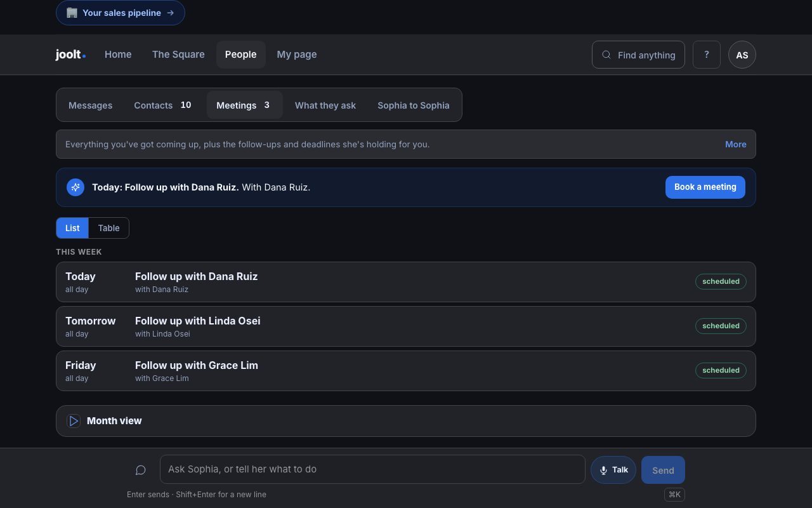Click the microphone icon in Talk button
This screenshot has height=508, width=812.
(x=603, y=471)
